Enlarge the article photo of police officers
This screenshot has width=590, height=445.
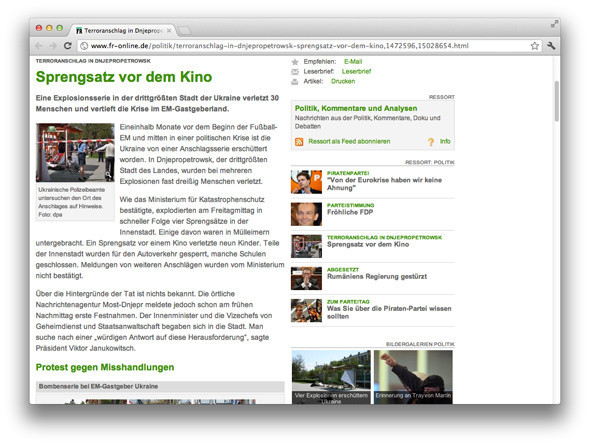(x=75, y=152)
